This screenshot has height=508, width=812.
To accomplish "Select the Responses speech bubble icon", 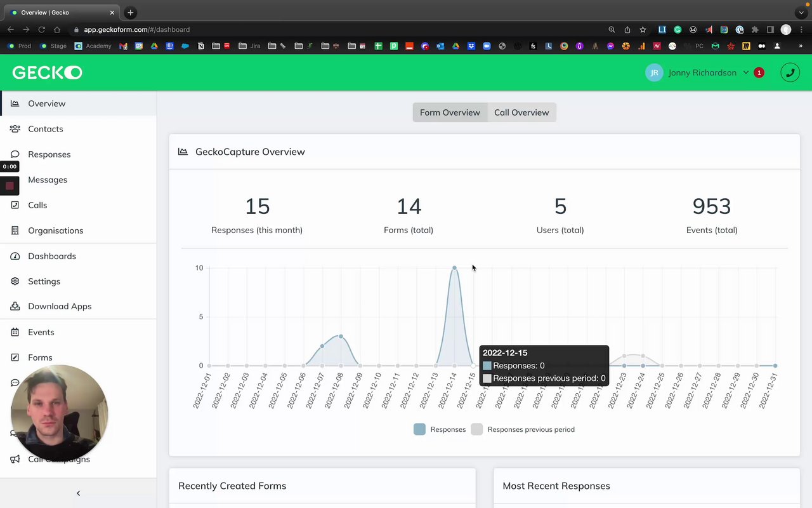I will 15,154.
